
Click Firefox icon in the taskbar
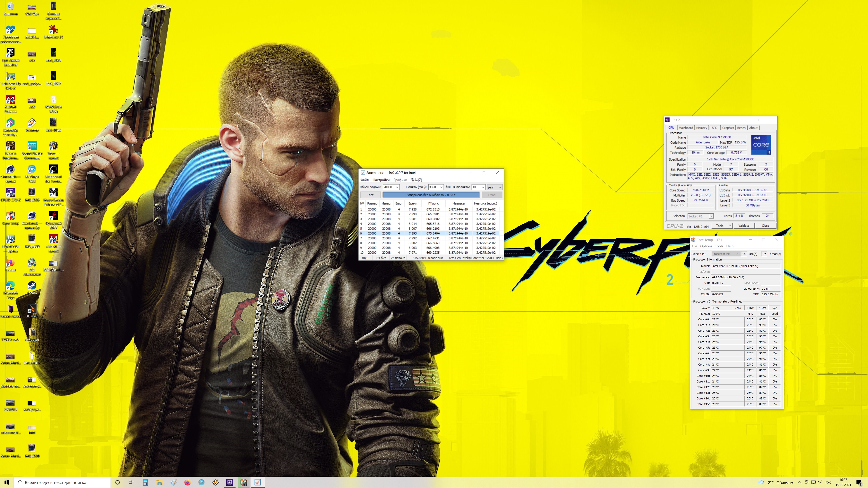pos(187,482)
